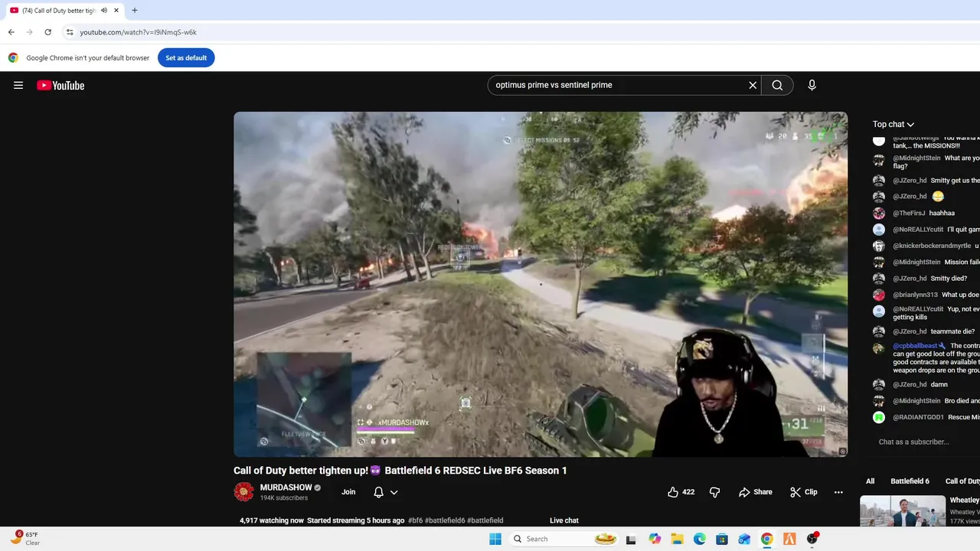Click the browser forward arrow
The height and width of the screenshot is (551, 980).
(x=29, y=32)
